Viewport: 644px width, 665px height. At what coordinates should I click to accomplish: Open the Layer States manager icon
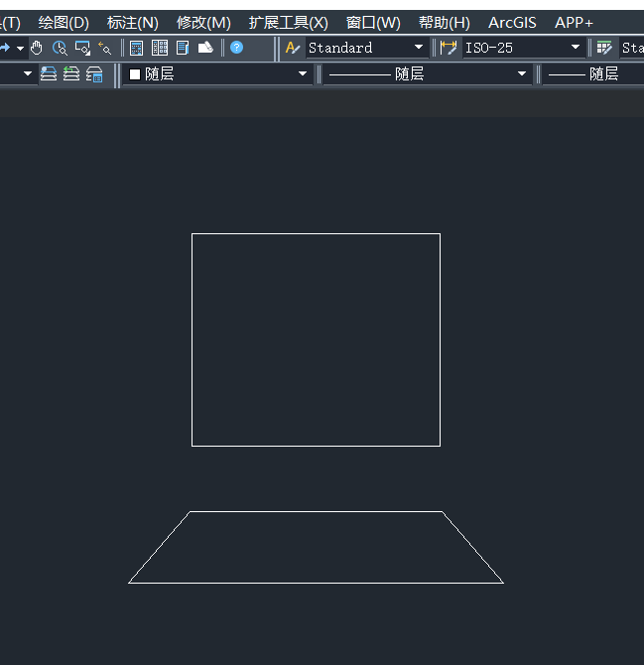[x=94, y=74]
